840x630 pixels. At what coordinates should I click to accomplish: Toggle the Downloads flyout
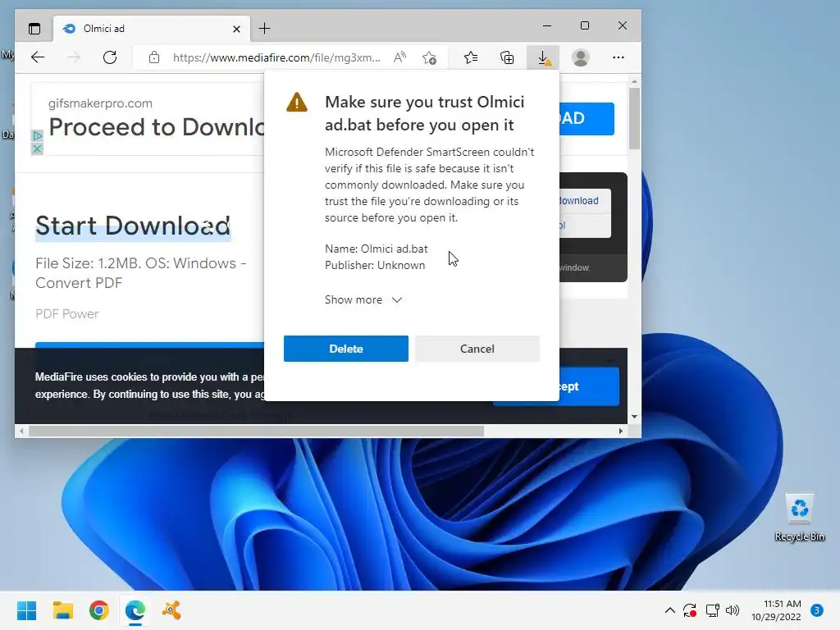pos(543,57)
